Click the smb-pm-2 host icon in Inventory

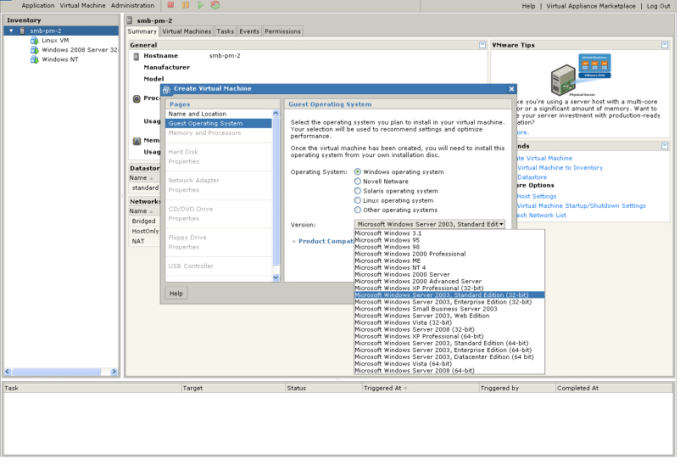[23, 31]
